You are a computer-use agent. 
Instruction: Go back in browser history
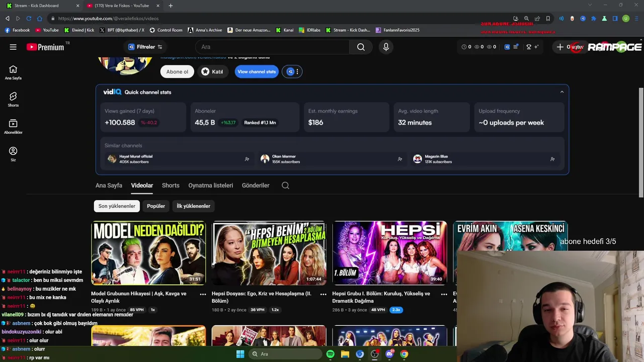(x=7, y=19)
